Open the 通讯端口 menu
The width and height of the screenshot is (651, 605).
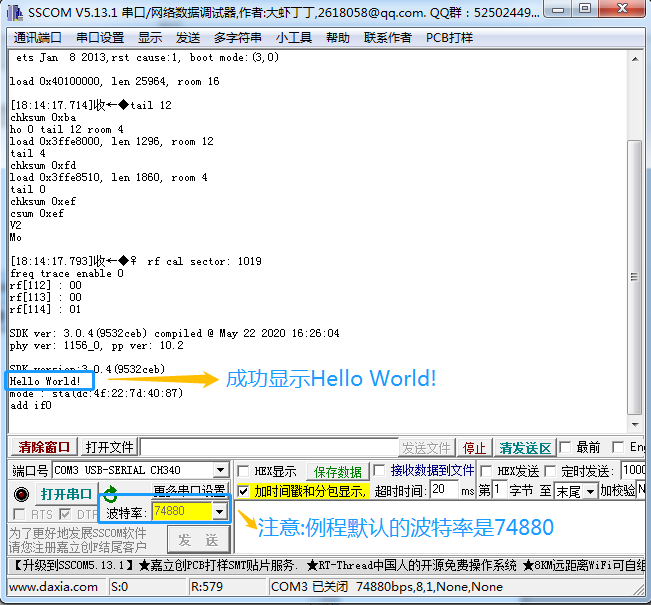(x=37, y=38)
